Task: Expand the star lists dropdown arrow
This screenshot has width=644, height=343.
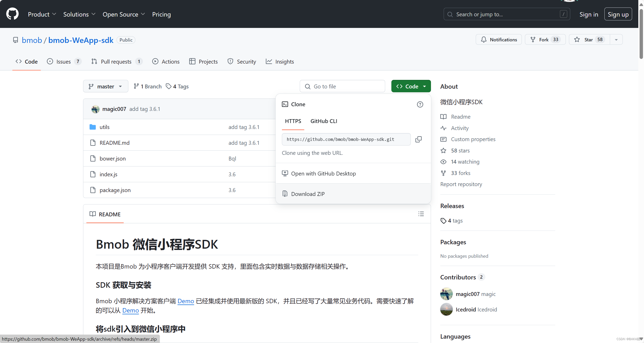Action: click(616, 40)
